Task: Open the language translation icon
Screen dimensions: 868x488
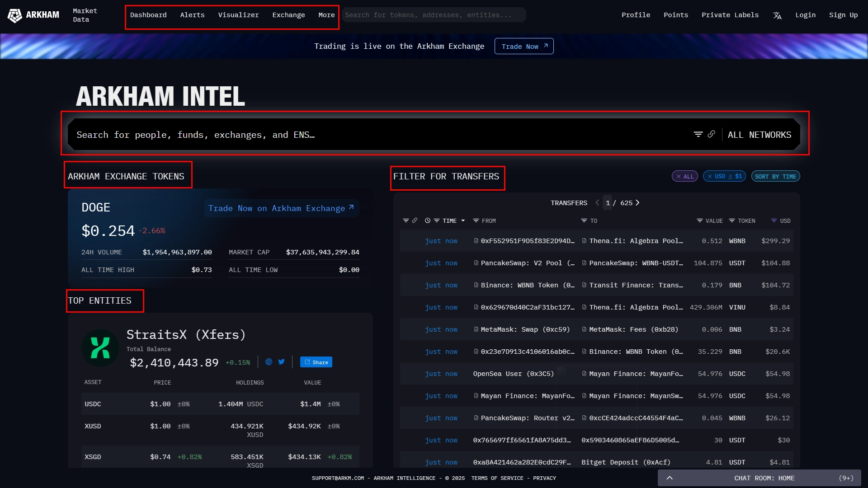Action: point(777,16)
